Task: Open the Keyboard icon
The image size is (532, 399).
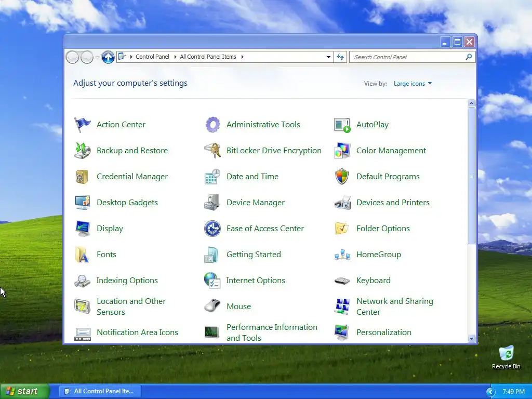Action: click(342, 281)
